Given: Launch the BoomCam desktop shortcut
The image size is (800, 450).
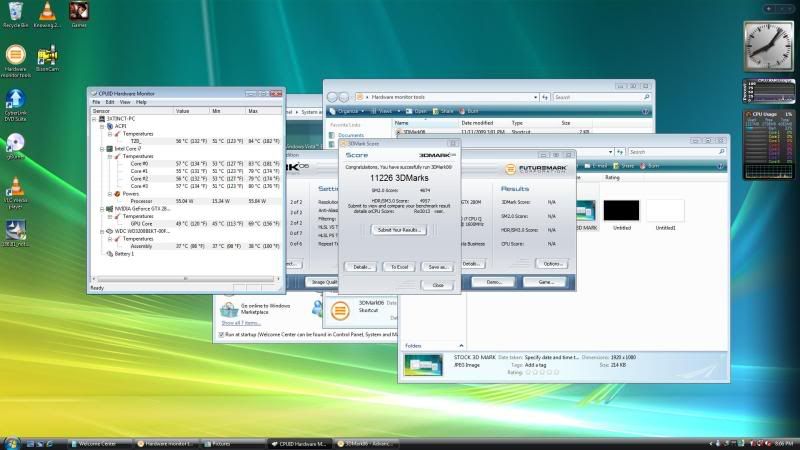Looking at the screenshot, I should pyautogui.click(x=47, y=58).
